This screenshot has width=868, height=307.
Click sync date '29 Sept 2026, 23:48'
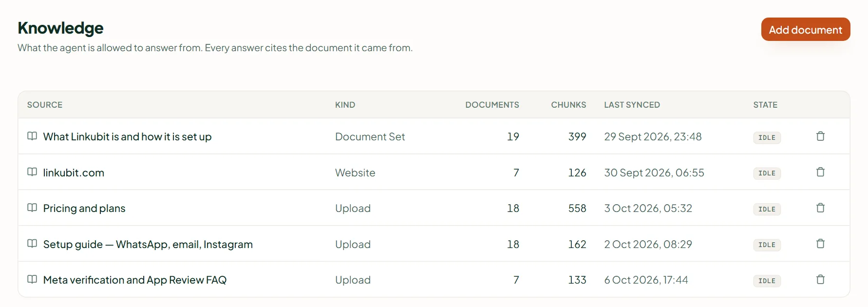pyautogui.click(x=653, y=136)
